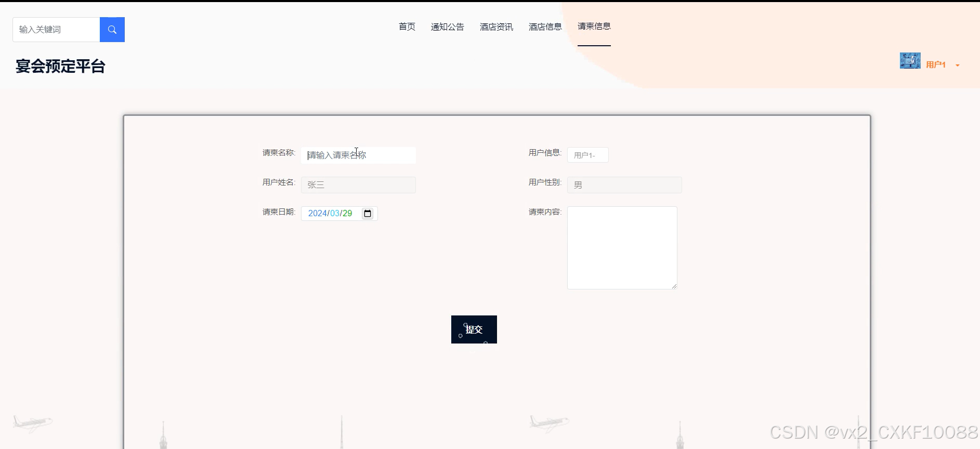This screenshot has width=980, height=449.
Task: Click the blue search magnifier button
Action: click(112, 30)
